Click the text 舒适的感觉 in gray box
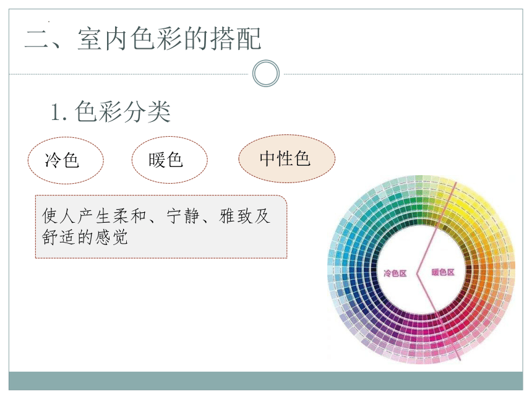 85,237
